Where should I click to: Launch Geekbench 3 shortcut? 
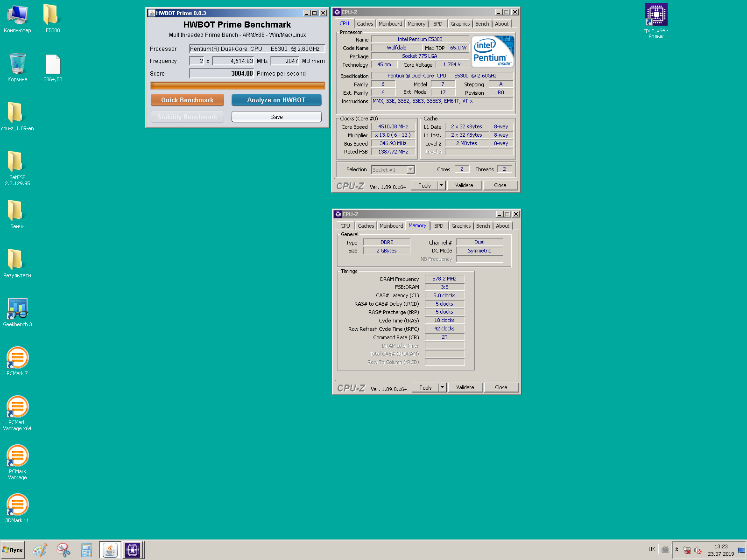coord(17,313)
